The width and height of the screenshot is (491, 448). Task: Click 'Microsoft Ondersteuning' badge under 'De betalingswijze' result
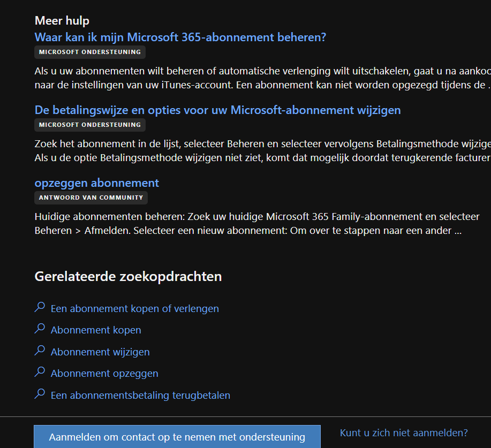(x=90, y=125)
